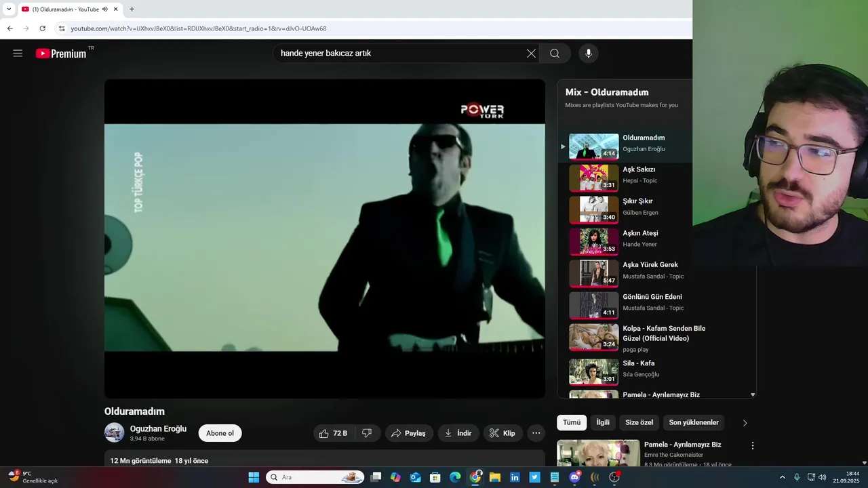Expand the video description views line
Viewport: 868px width, 488px height.
[x=159, y=461]
